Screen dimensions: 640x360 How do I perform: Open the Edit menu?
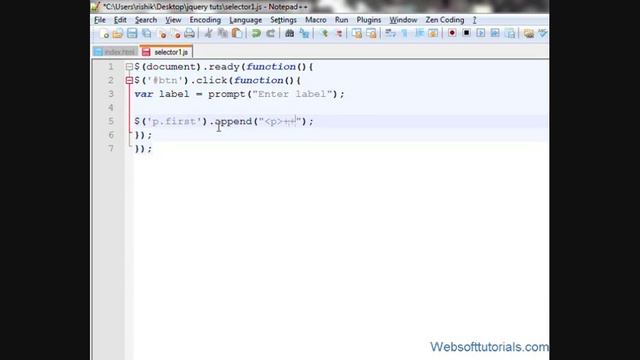(120, 20)
